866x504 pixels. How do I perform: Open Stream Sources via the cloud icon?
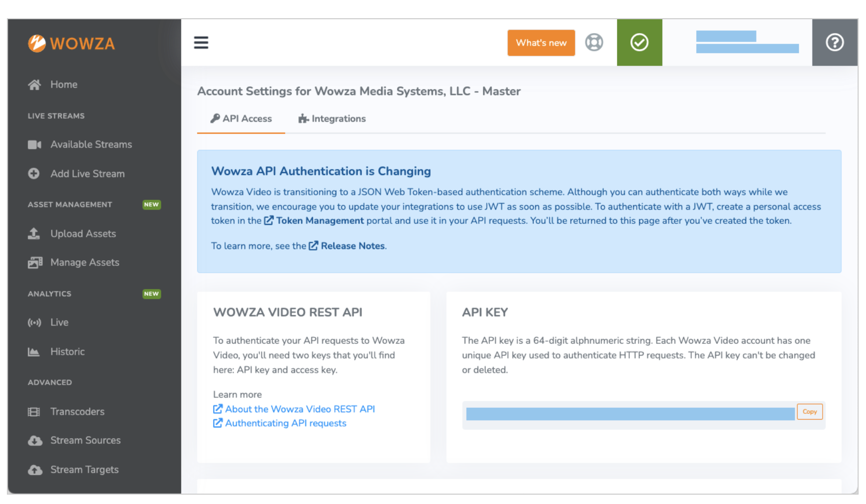(35, 440)
